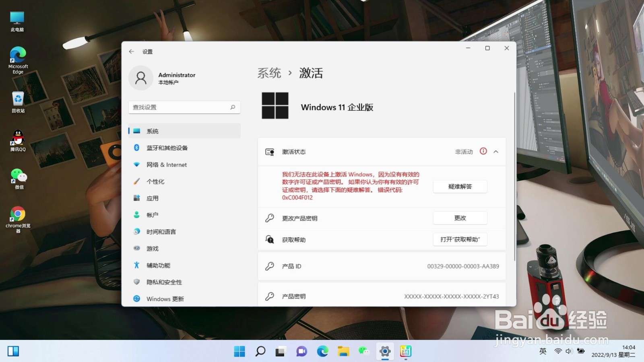Launch Edge from the taskbar
Screen dimensions: 644x362
click(322, 352)
